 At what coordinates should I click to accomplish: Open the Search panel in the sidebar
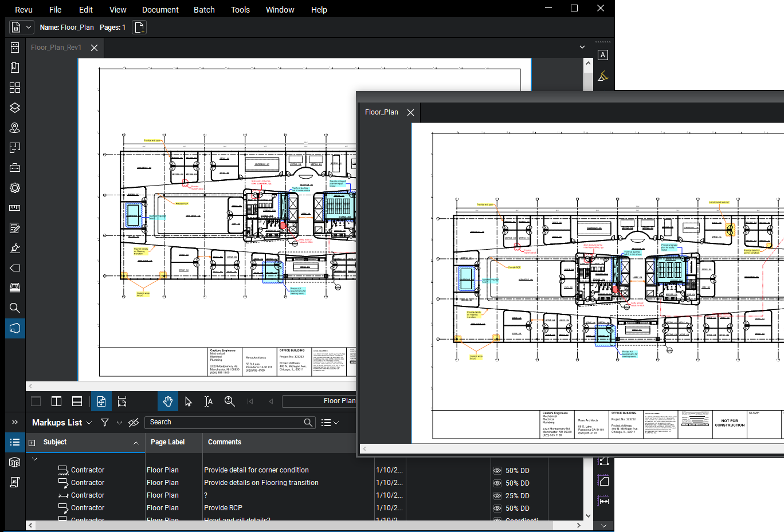[15, 308]
